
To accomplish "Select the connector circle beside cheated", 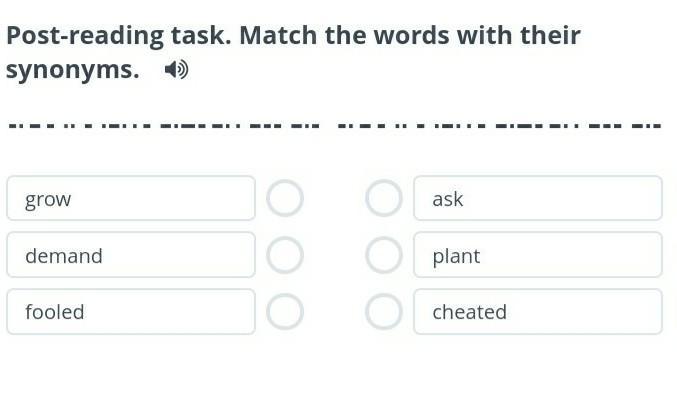I will click(384, 311).
